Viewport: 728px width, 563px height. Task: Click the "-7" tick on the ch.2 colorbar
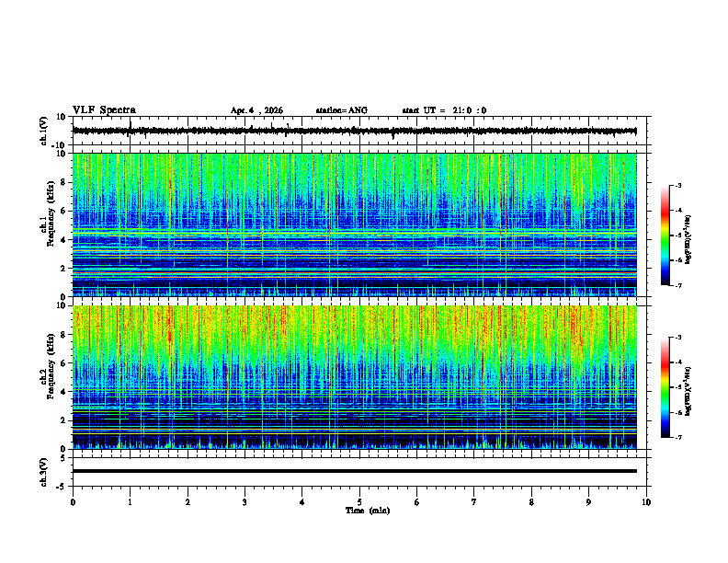click(678, 438)
